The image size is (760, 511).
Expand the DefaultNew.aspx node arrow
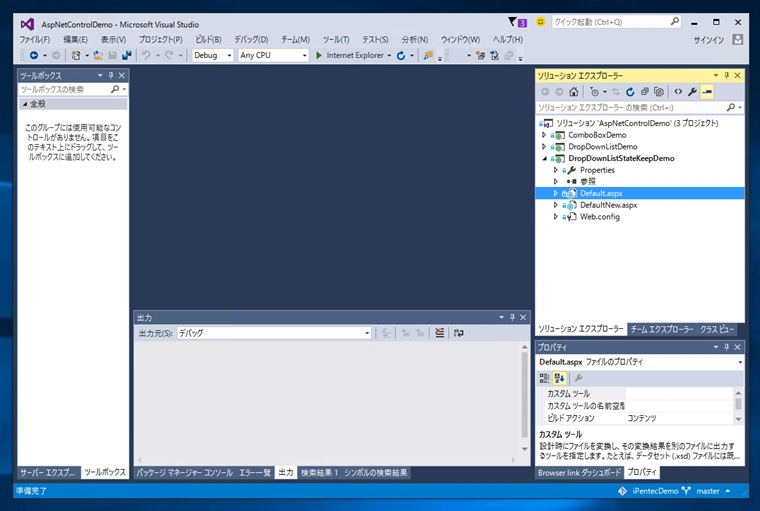[555, 205]
